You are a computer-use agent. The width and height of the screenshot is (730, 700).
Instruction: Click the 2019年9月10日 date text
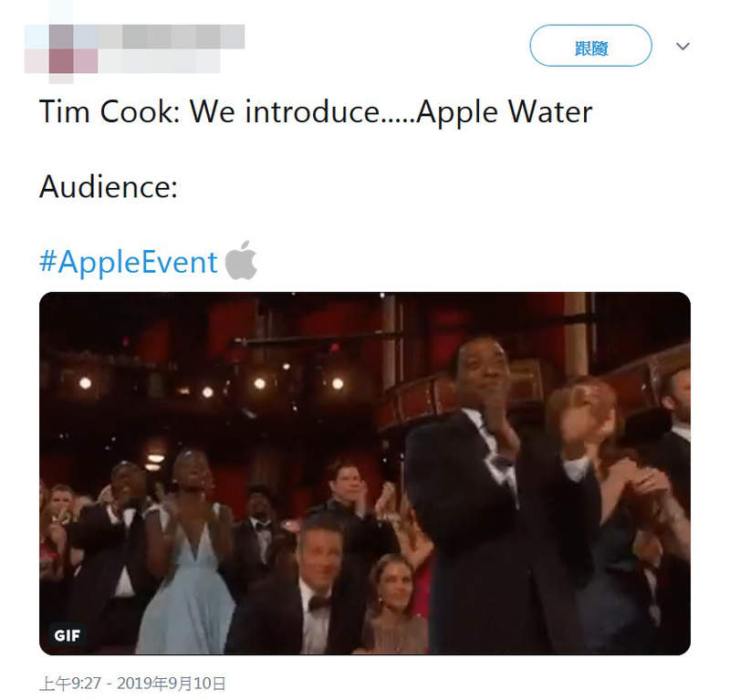[173, 682]
